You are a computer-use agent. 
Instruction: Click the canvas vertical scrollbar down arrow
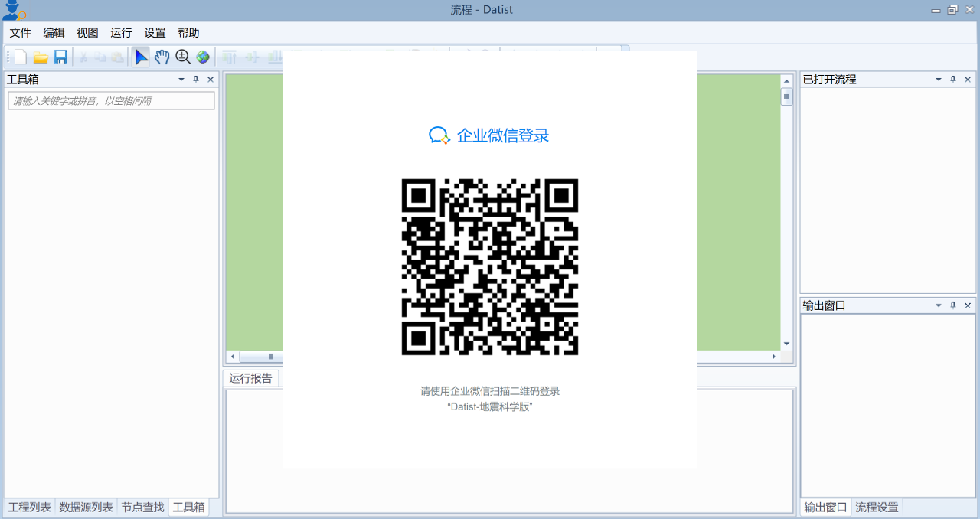tap(786, 344)
